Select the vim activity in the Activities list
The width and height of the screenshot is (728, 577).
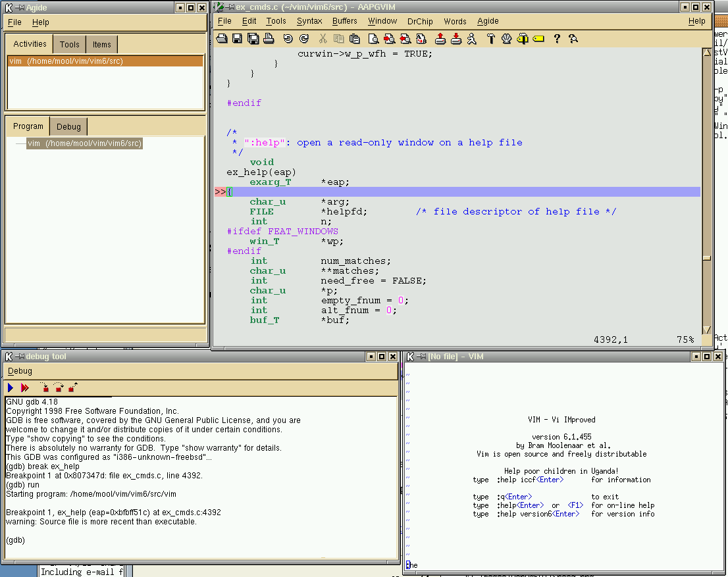pos(105,61)
